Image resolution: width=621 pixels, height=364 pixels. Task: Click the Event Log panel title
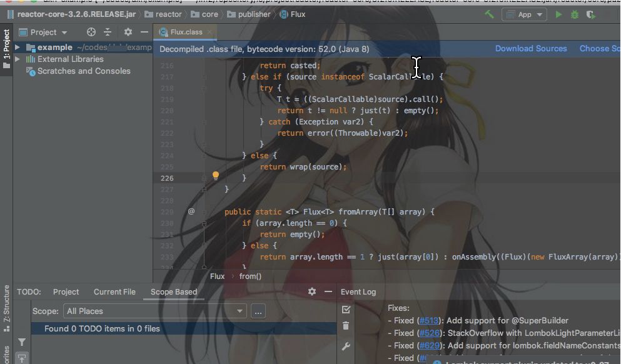[x=358, y=292]
